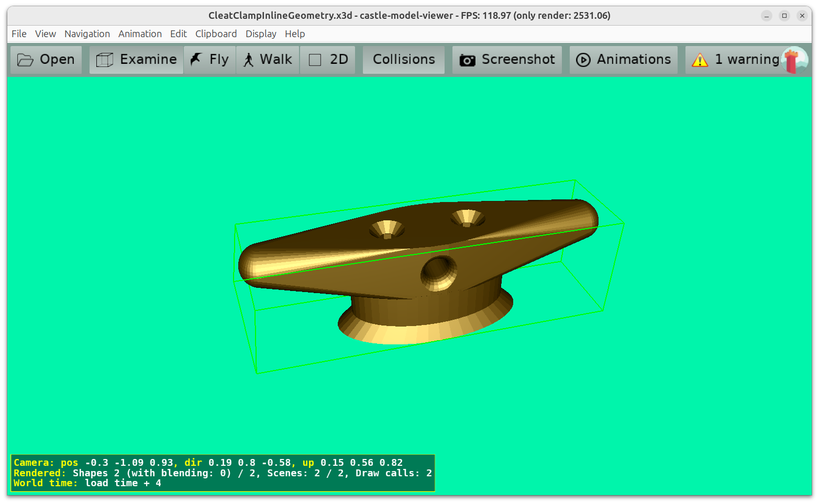This screenshot has width=819, height=504.
Task: Select the Examine cube icon
Action: [105, 60]
